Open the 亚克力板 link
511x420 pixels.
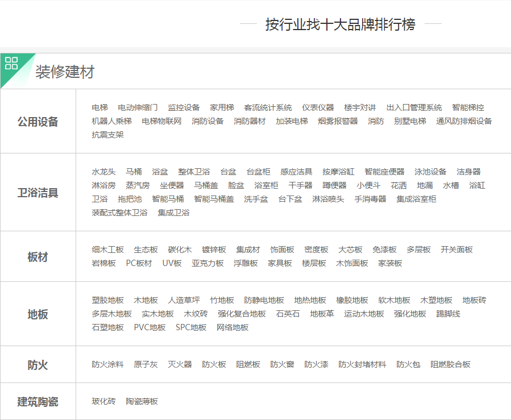click(x=207, y=263)
